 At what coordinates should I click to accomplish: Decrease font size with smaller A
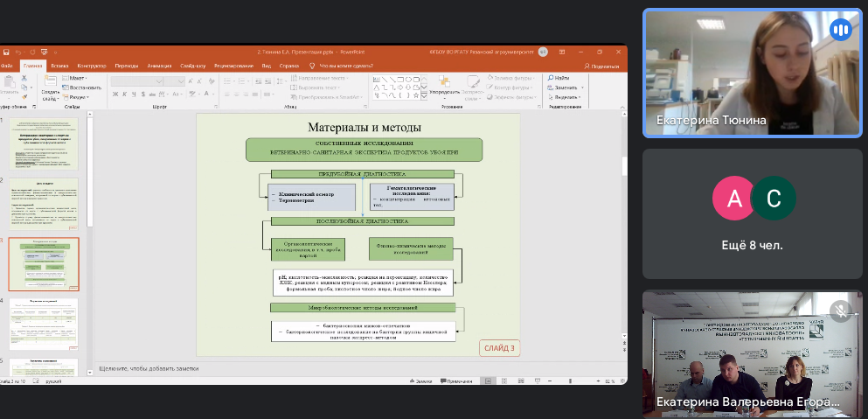(200, 81)
